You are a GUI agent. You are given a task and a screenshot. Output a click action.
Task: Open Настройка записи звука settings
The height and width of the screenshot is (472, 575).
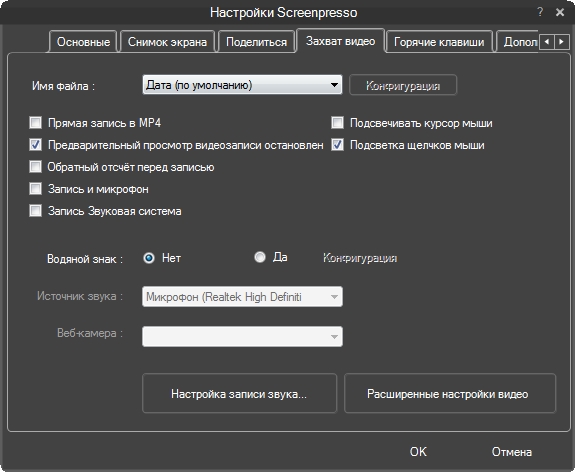coord(239,394)
